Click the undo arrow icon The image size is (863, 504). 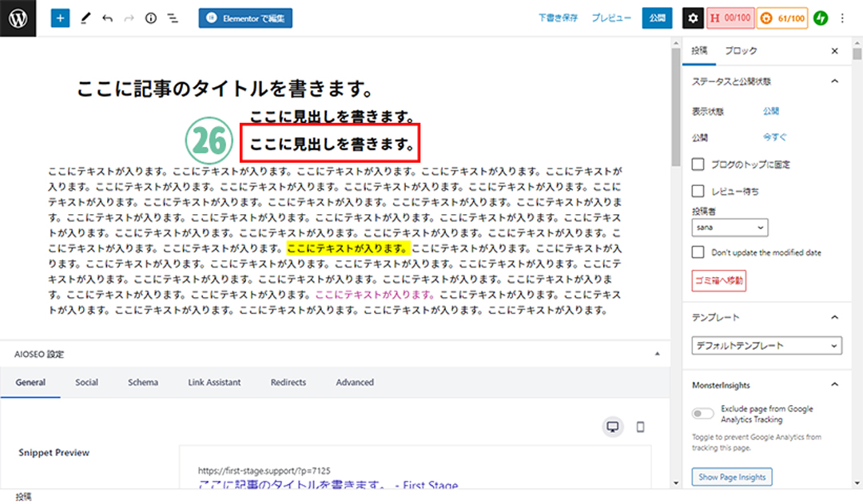point(107,18)
